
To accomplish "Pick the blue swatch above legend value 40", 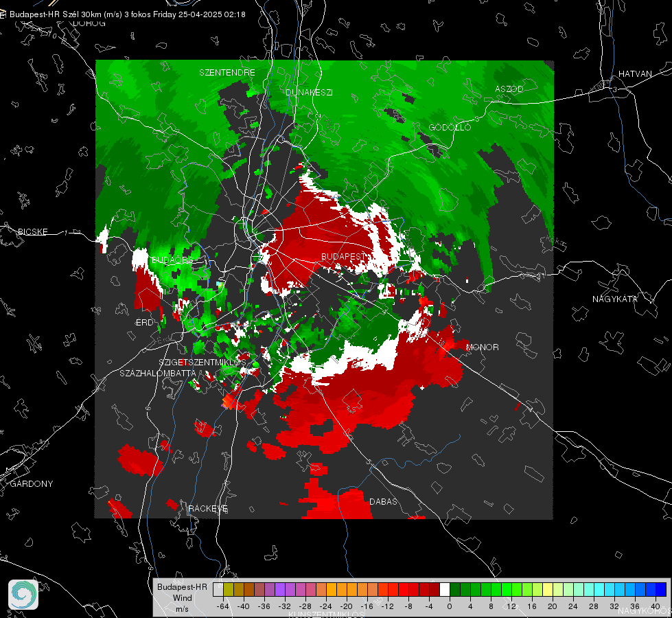I will [661, 590].
